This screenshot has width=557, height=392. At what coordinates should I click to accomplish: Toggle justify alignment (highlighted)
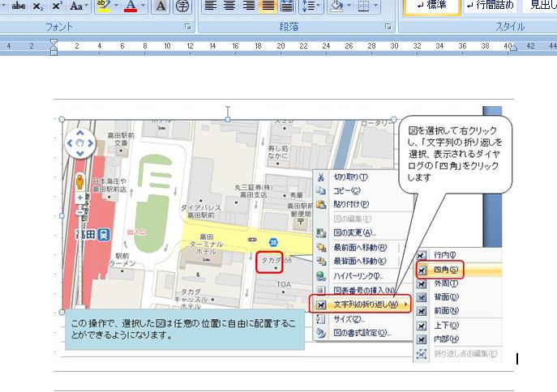click(268, 6)
